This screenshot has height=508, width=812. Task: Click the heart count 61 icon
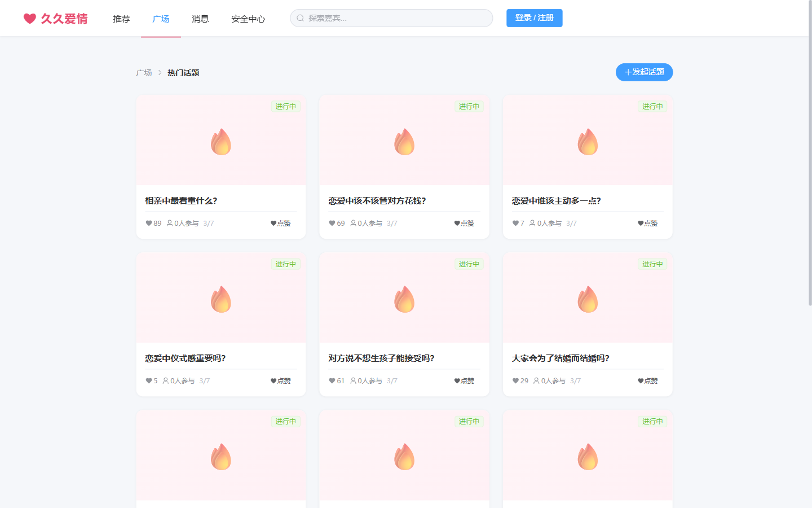pos(332,381)
